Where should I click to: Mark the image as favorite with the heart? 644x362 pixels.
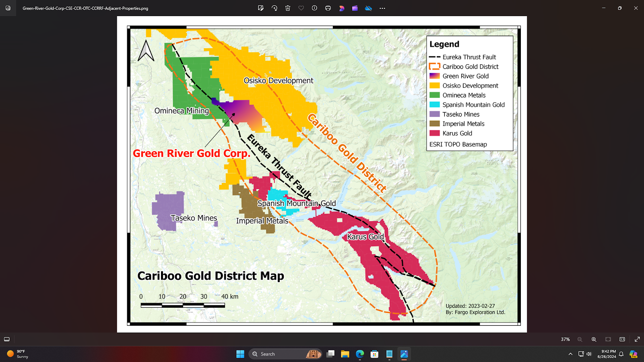coord(301,8)
